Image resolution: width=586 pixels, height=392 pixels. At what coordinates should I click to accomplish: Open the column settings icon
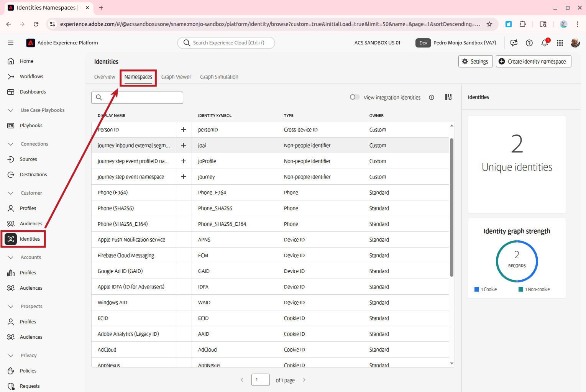tap(448, 97)
